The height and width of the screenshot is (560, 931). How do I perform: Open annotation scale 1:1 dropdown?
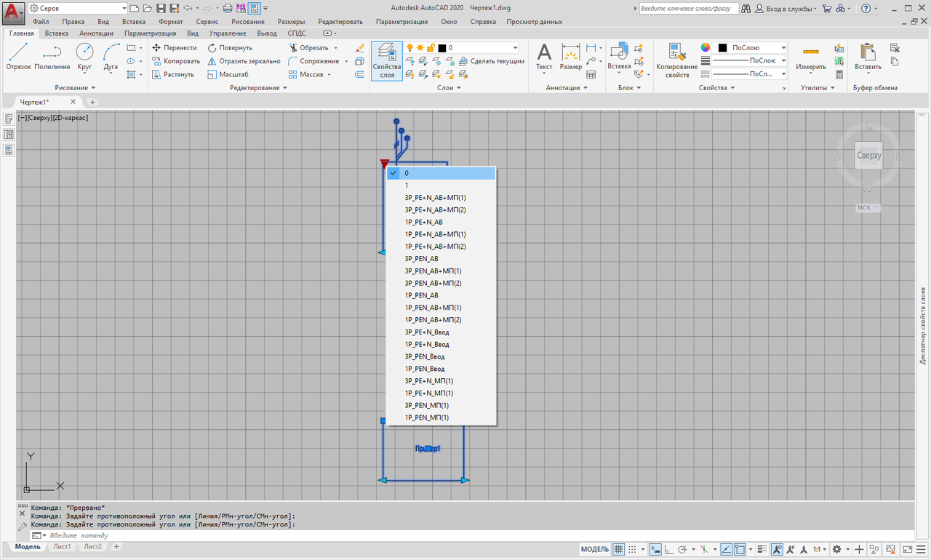(820, 549)
